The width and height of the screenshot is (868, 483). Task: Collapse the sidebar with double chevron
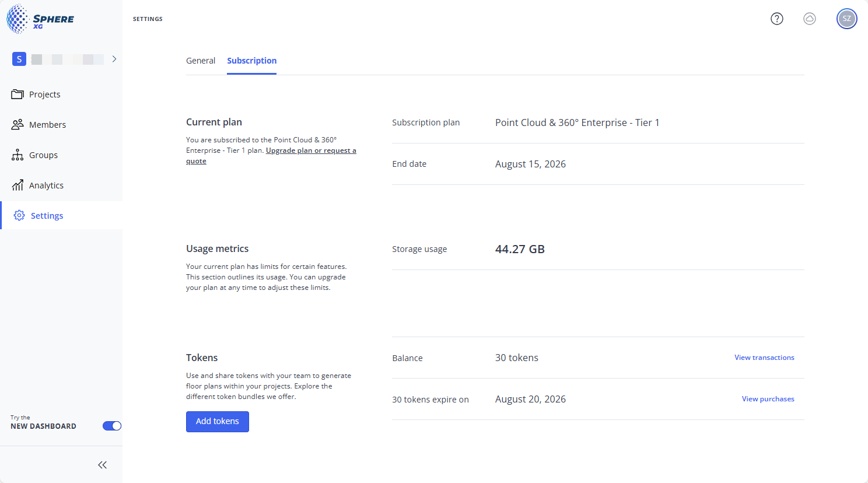point(103,465)
